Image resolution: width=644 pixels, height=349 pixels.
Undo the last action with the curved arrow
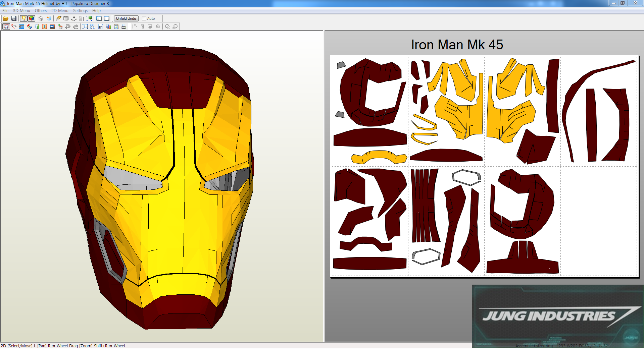tap(68, 26)
